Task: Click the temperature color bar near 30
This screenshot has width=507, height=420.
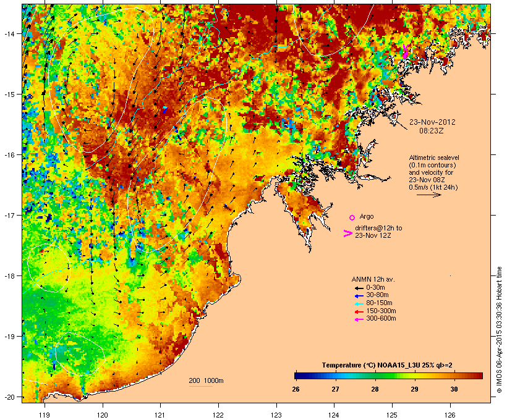Action: pyautogui.click(x=454, y=376)
